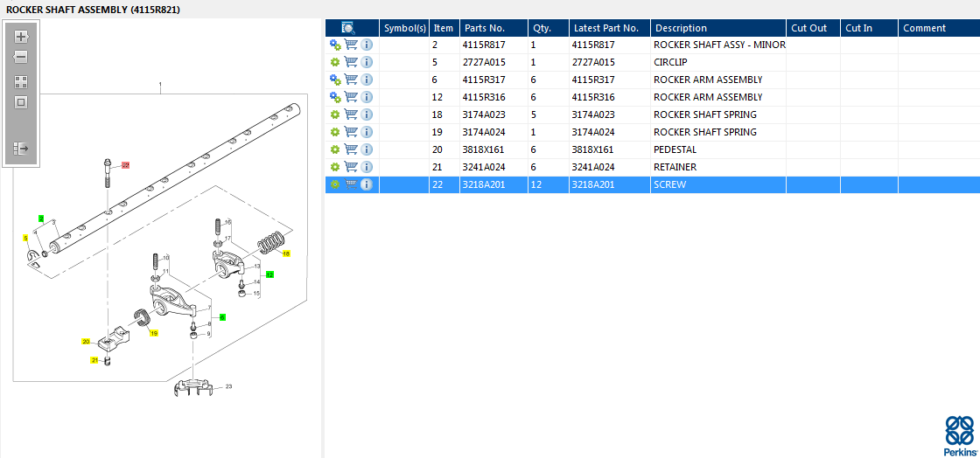The height and width of the screenshot is (458, 980).
Task: Show info for CIRCLIP part
Action: (x=367, y=62)
